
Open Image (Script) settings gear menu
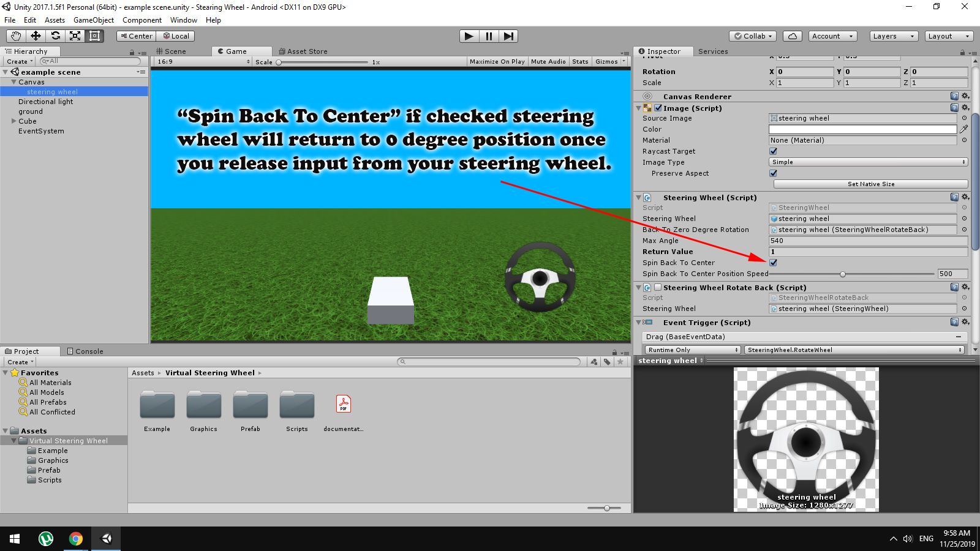pyautogui.click(x=965, y=108)
